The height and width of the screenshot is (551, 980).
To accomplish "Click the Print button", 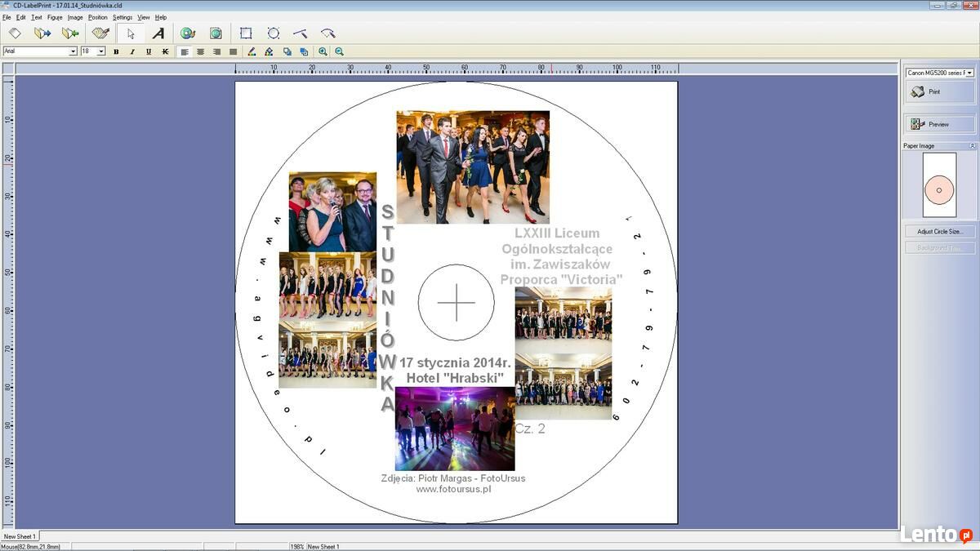I will coord(939,92).
